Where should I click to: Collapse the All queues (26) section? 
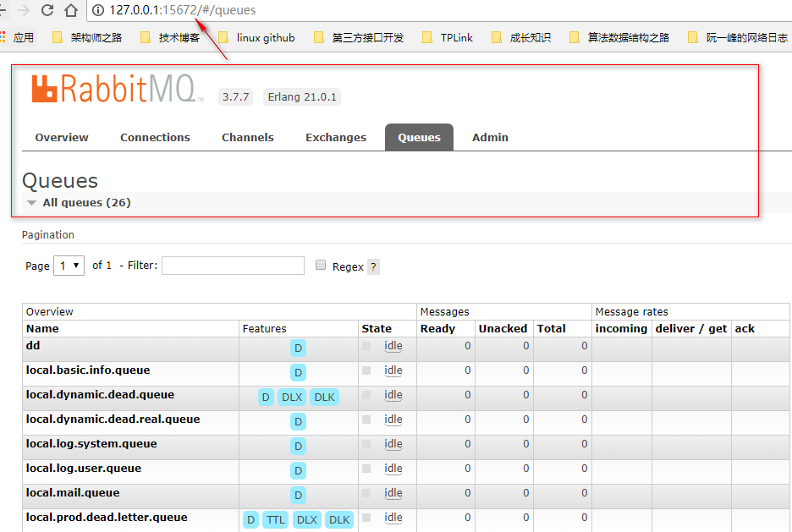[31, 202]
